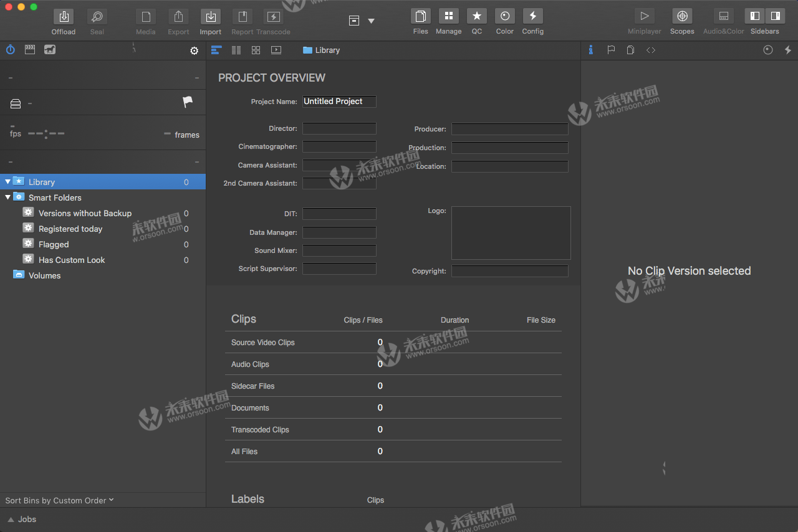Click the Project Name field
Viewport: 798px width, 532px height.
339,102
